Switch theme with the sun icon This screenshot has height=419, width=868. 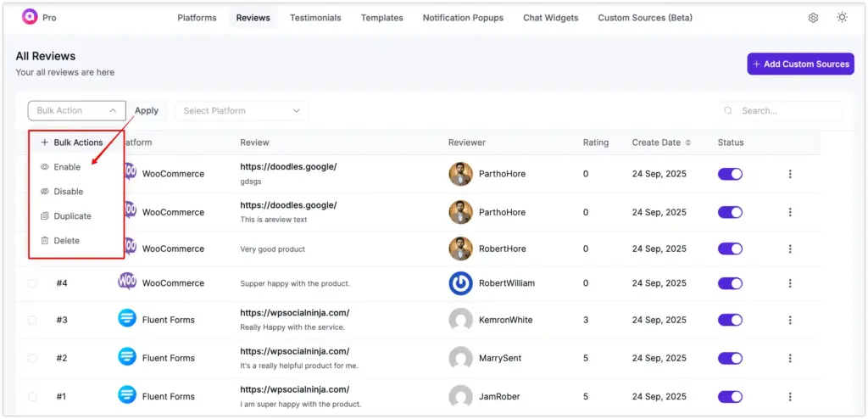(x=842, y=18)
